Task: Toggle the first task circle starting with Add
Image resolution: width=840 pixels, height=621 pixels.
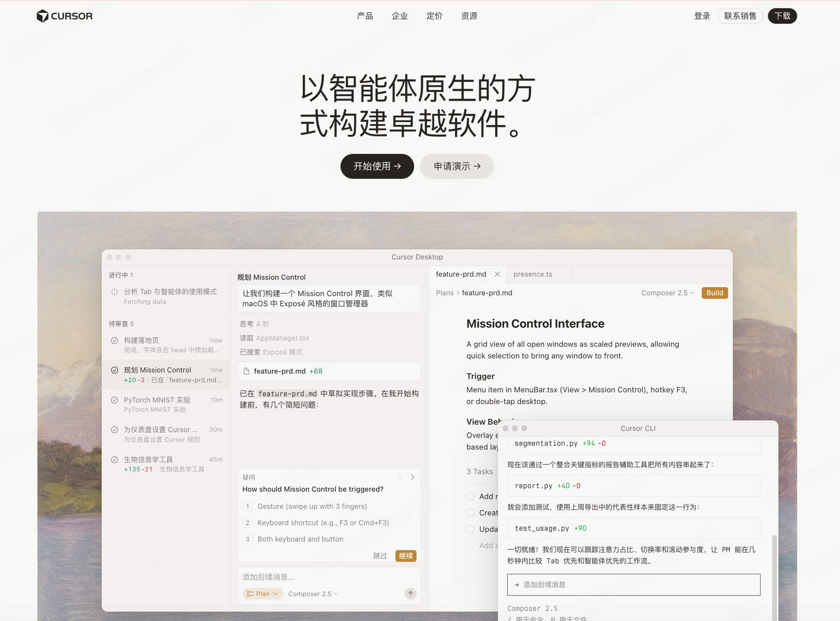Action: (471, 496)
